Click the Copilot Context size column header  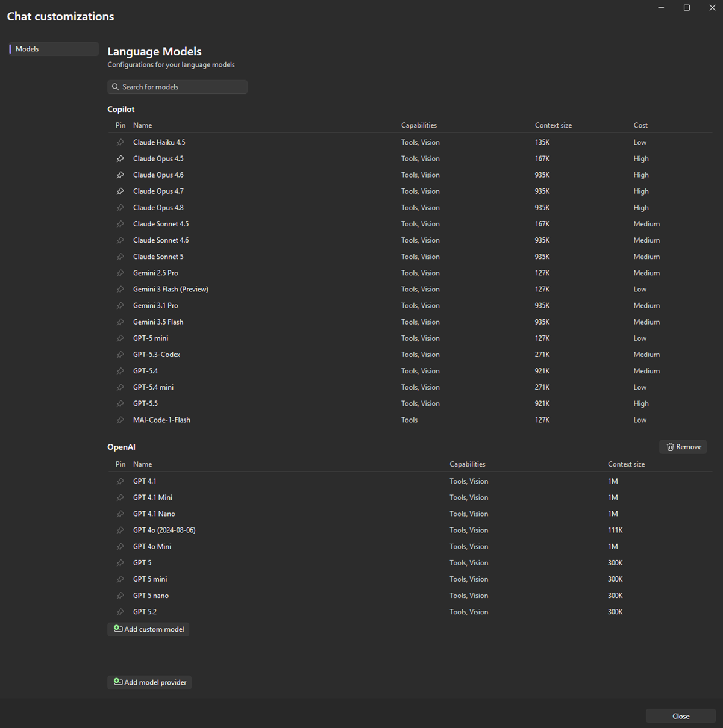[x=553, y=125]
